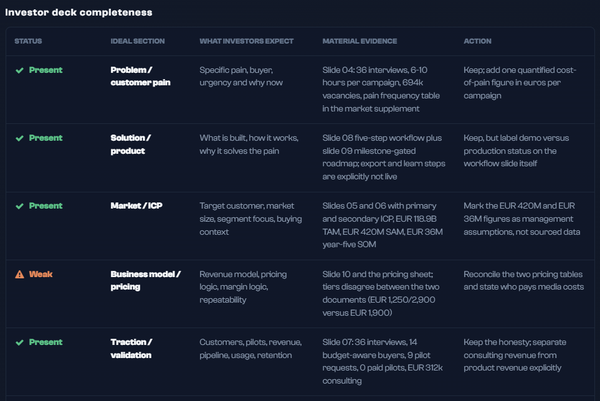Click the Present status in Traction row
600x401 pixels.
(46, 342)
